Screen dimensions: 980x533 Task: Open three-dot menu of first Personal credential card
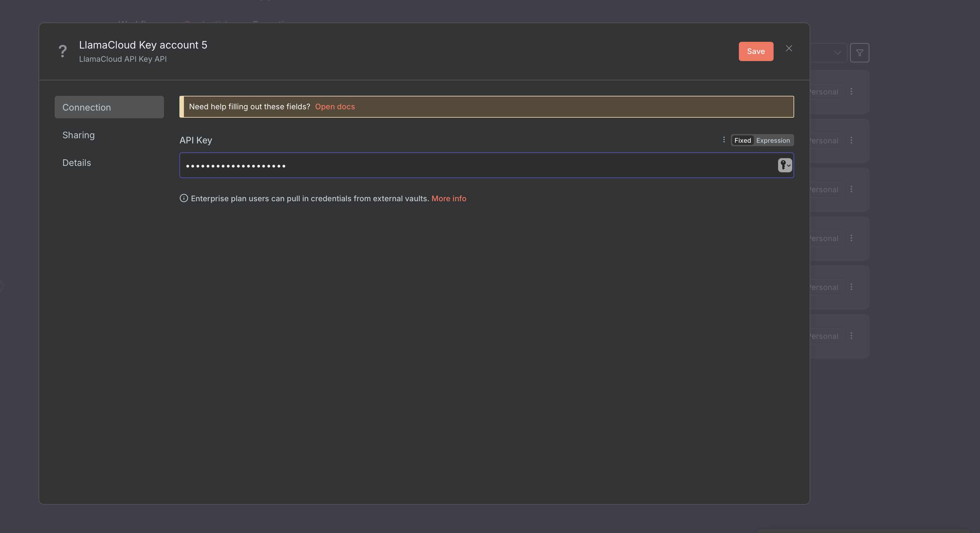point(851,92)
